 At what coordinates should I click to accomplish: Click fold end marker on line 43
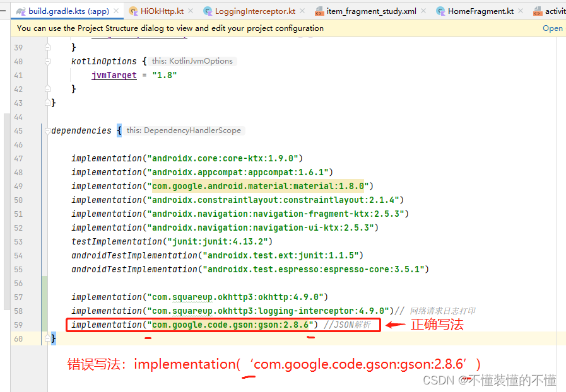(47, 103)
